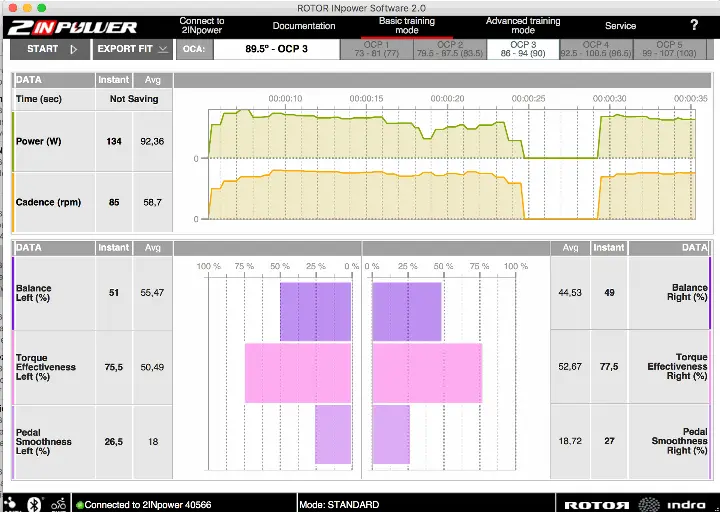Viewport: 720px width, 512px height.
Task: Click the average power value 92,36
Action: [x=152, y=141]
